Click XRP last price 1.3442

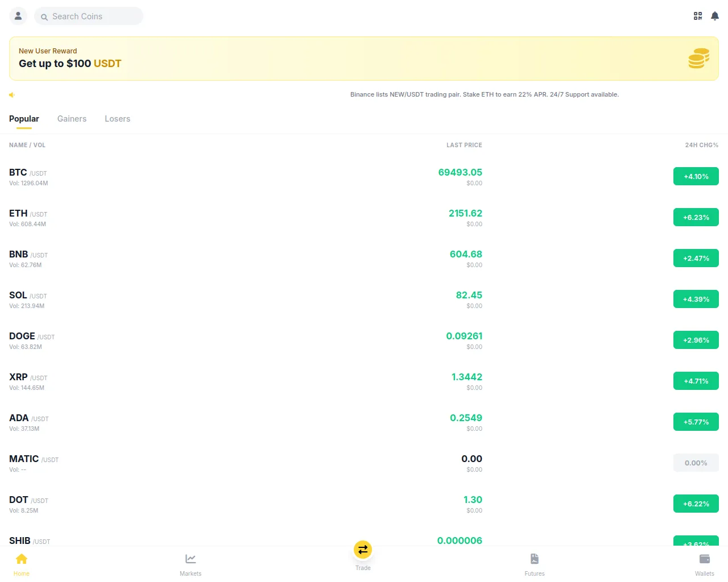[x=467, y=377]
